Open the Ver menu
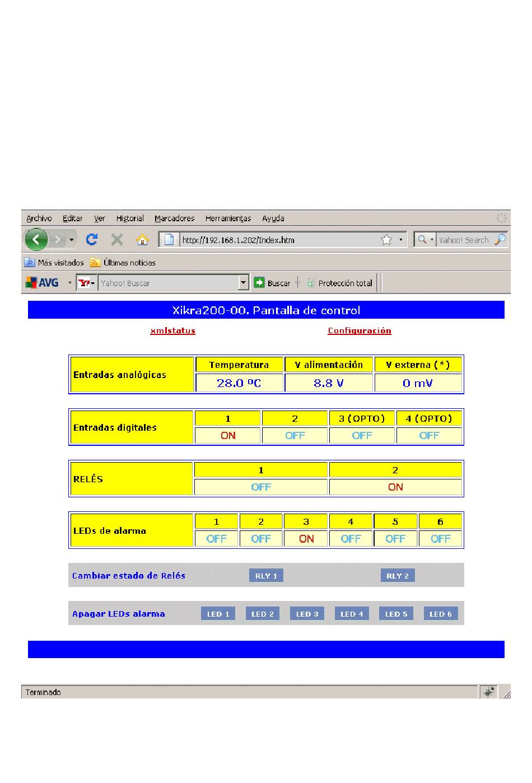Viewport: 532px width, 783px height. tap(100, 218)
